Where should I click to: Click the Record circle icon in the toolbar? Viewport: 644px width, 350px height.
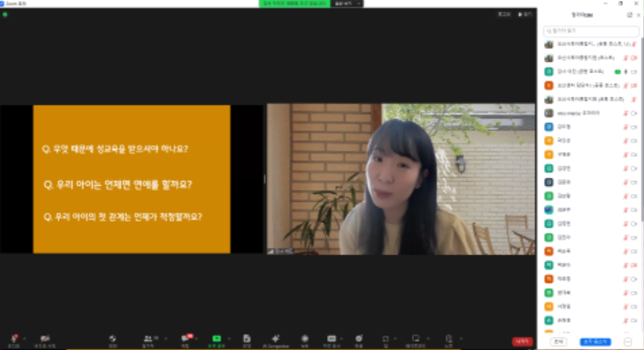[x=305, y=339]
